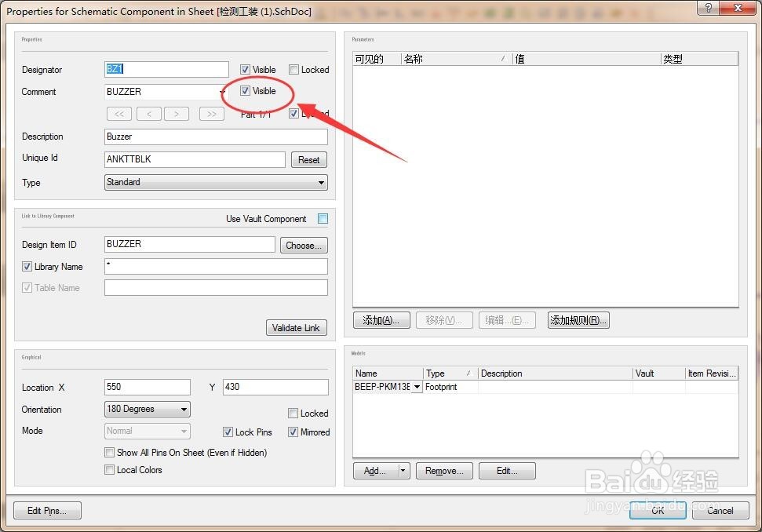Click the next part > button

coord(177,114)
